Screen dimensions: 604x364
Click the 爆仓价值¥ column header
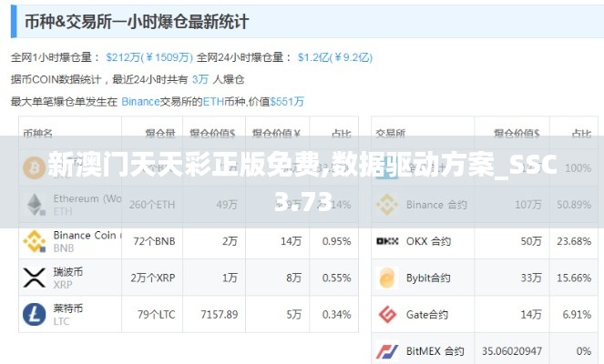point(276,134)
